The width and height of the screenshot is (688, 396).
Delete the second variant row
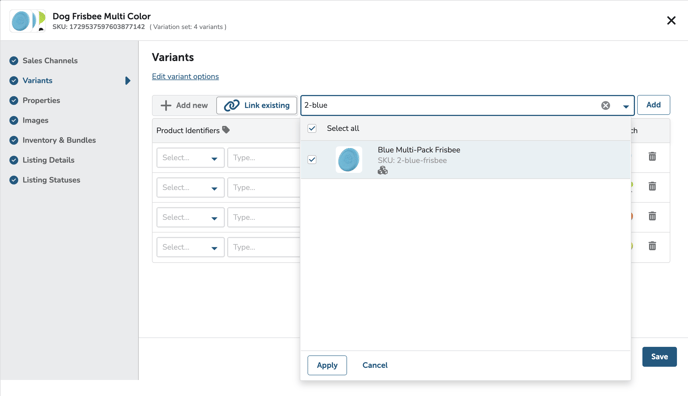click(652, 186)
